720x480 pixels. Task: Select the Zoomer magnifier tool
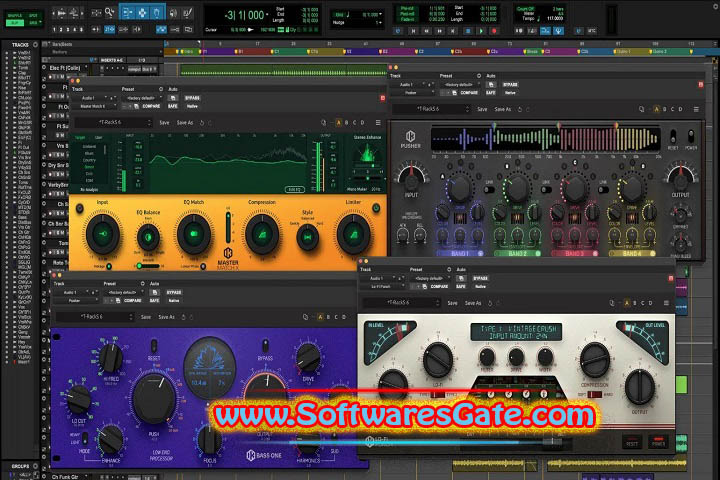click(x=109, y=13)
